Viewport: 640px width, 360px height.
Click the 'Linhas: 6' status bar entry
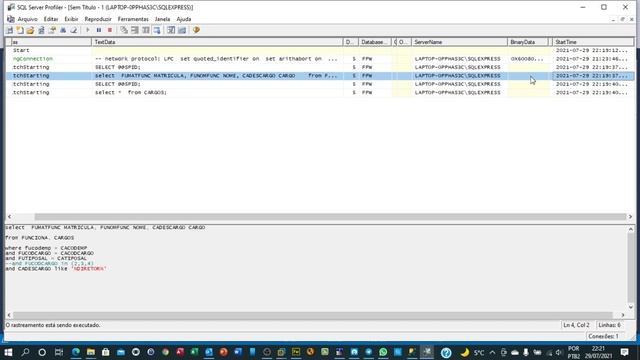pos(609,325)
